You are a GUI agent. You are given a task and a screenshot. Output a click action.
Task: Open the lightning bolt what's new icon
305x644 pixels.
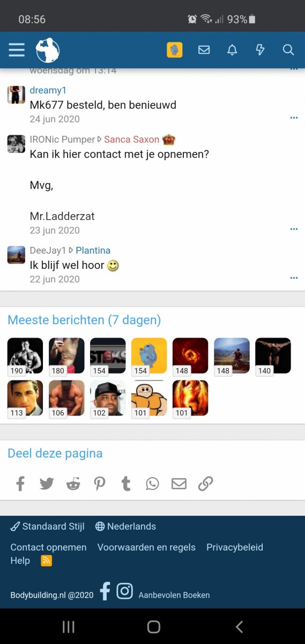point(260,50)
